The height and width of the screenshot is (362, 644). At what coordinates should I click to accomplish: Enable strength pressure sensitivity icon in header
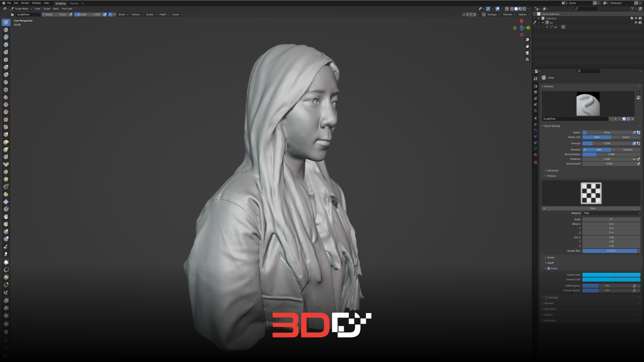(x=105, y=14)
